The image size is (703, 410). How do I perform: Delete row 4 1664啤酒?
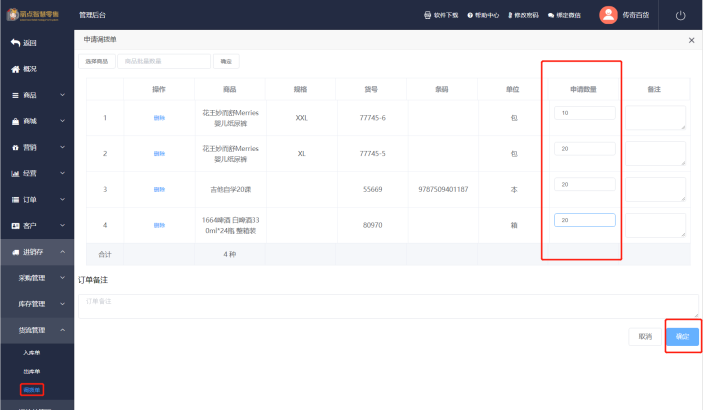159,226
